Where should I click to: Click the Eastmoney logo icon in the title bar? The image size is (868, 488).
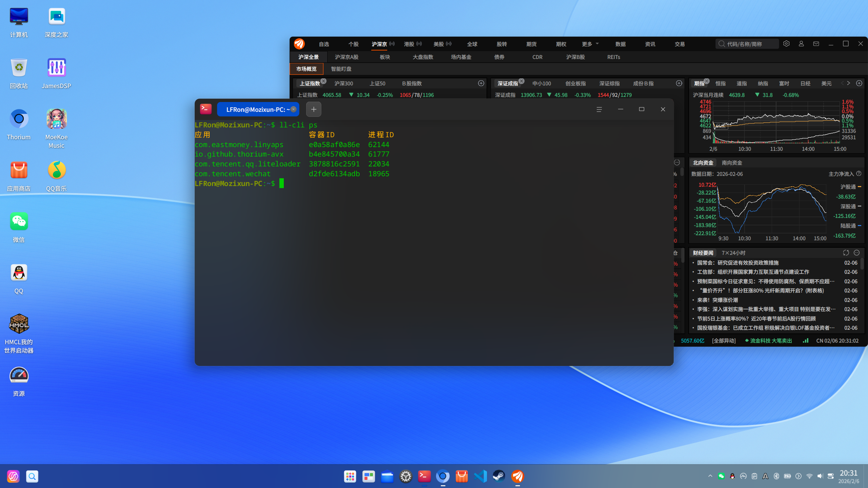click(x=299, y=44)
